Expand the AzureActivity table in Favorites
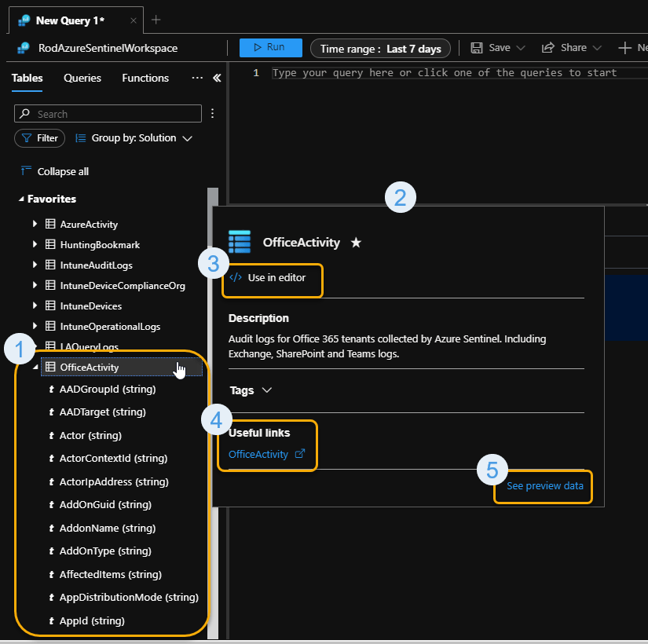Screen dimensions: 648x644 pos(35,224)
